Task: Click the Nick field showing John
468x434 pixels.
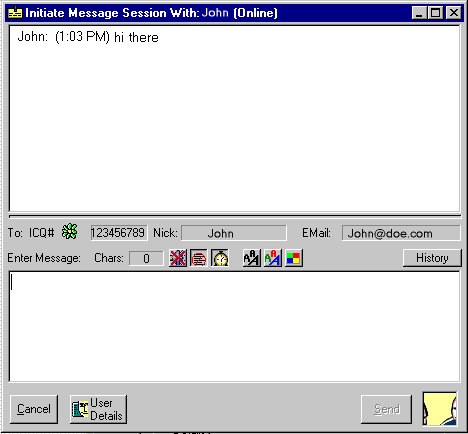Action: click(234, 233)
